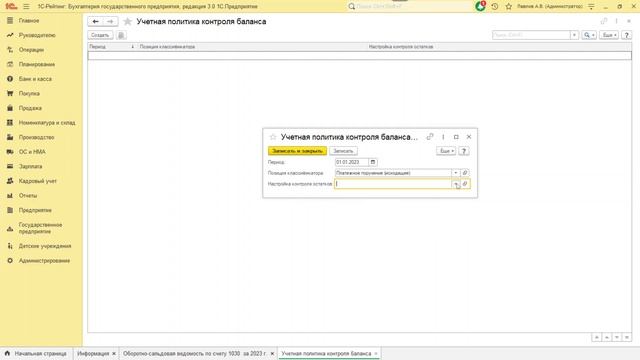The height and width of the screenshot is (360, 640).
Task: Switch to Начальная страница tab
Action: 36,353
